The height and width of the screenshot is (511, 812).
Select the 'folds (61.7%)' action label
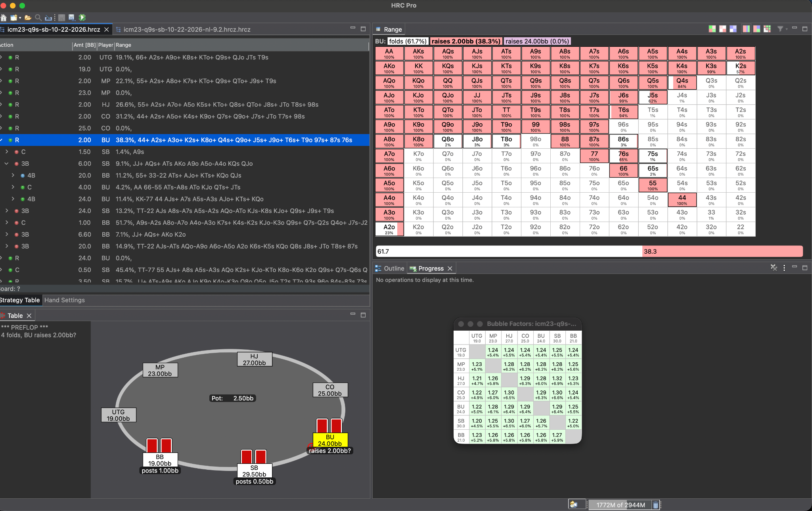point(407,41)
